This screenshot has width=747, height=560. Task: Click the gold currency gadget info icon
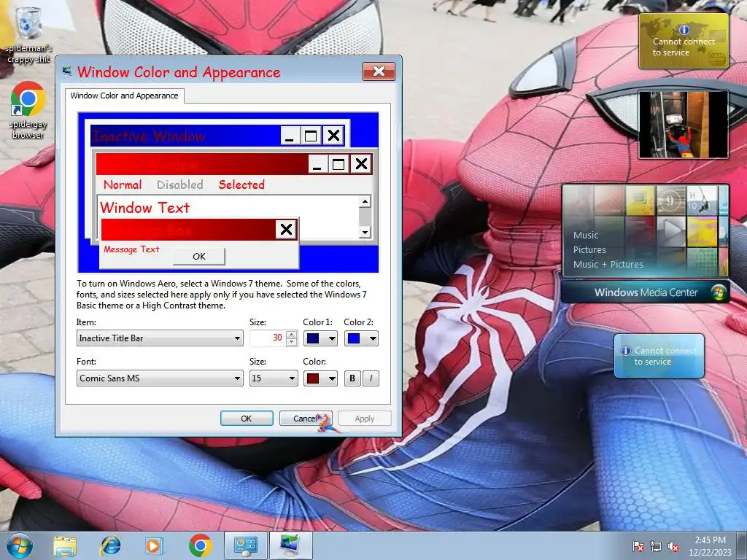(x=684, y=29)
